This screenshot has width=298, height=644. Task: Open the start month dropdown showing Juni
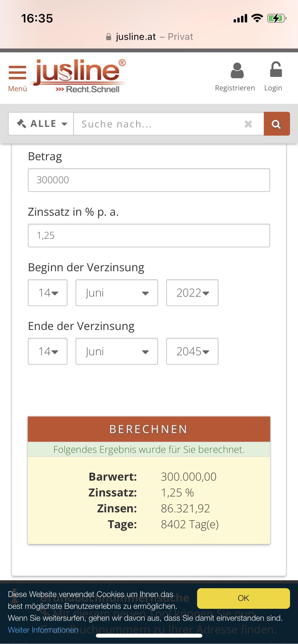point(117,293)
